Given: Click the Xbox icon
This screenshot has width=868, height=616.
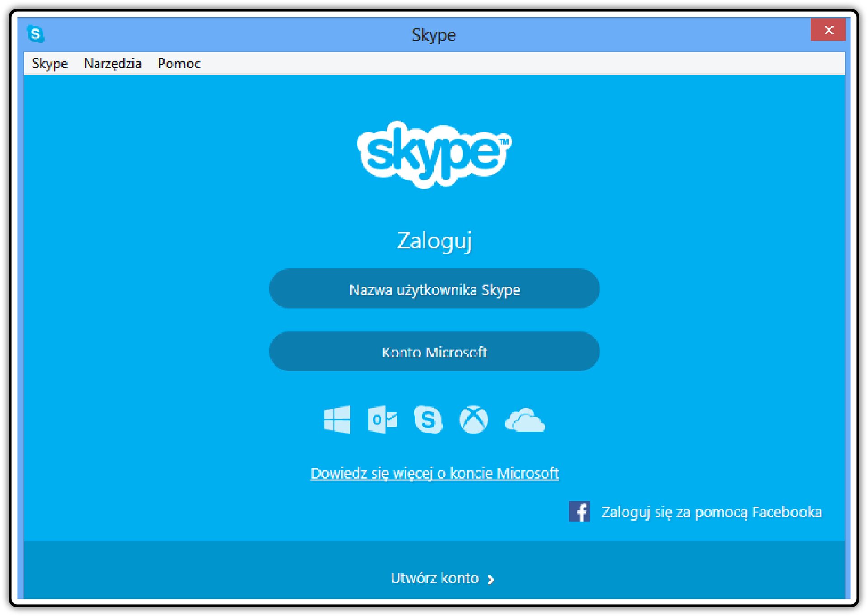Looking at the screenshot, I should point(474,420).
